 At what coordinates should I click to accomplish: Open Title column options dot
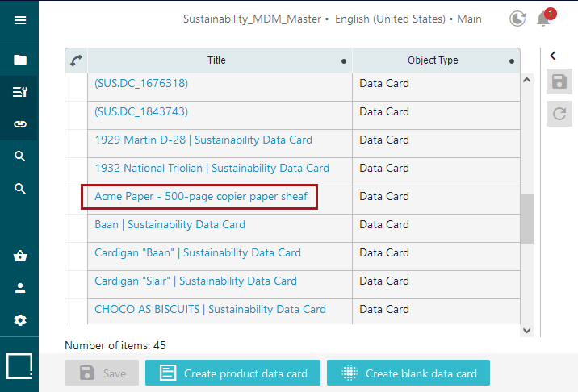coord(344,61)
